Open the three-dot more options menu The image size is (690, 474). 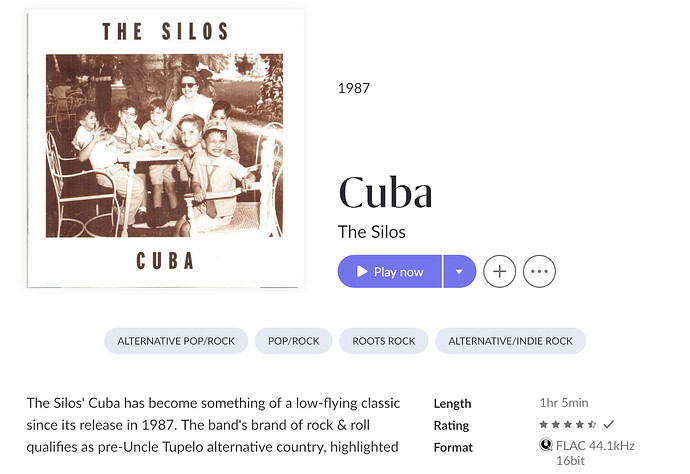pos(539,272)
